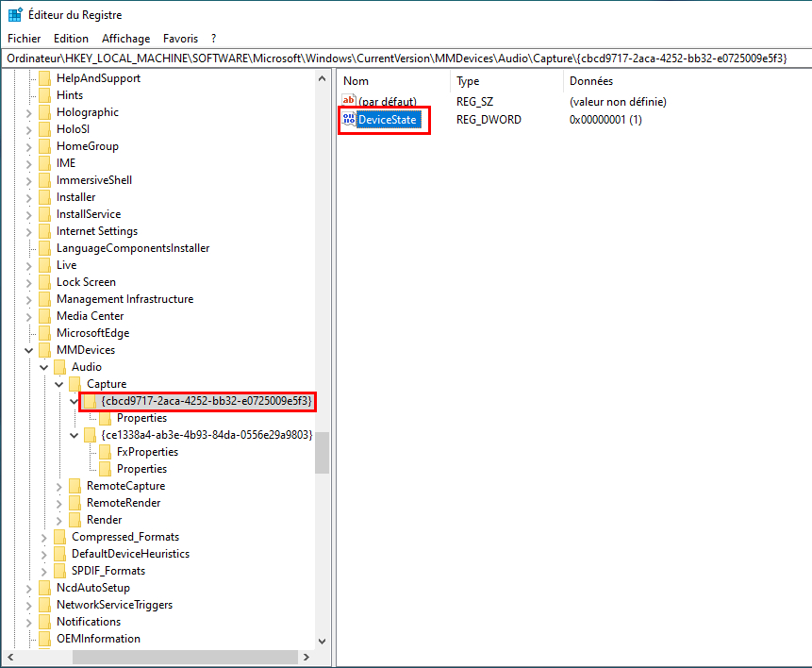Click the FxProperties folder icon

105,452
